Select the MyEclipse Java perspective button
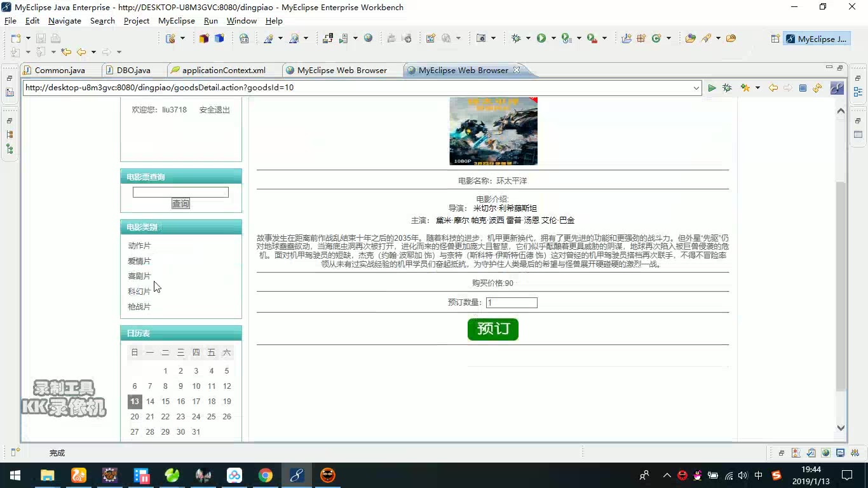This screenshot has width=868, height=488. 817,39
